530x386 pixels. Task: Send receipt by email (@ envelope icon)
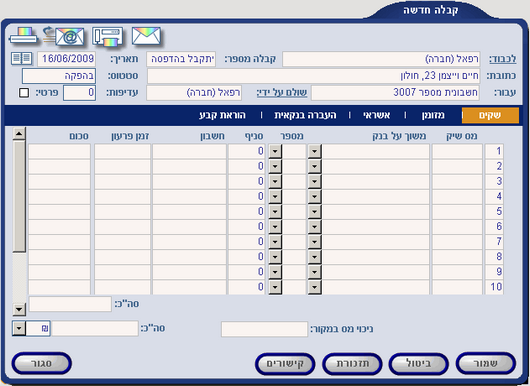[64, 36]
